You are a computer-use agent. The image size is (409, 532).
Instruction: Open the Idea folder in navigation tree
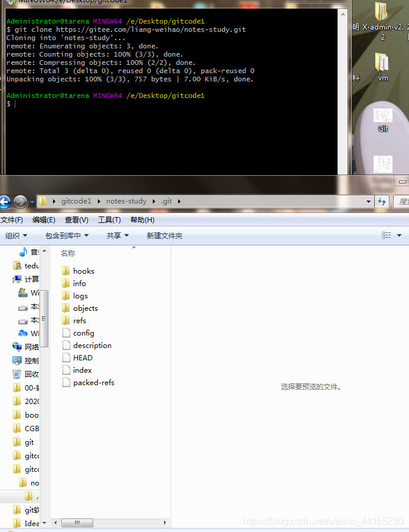point(26,523)
